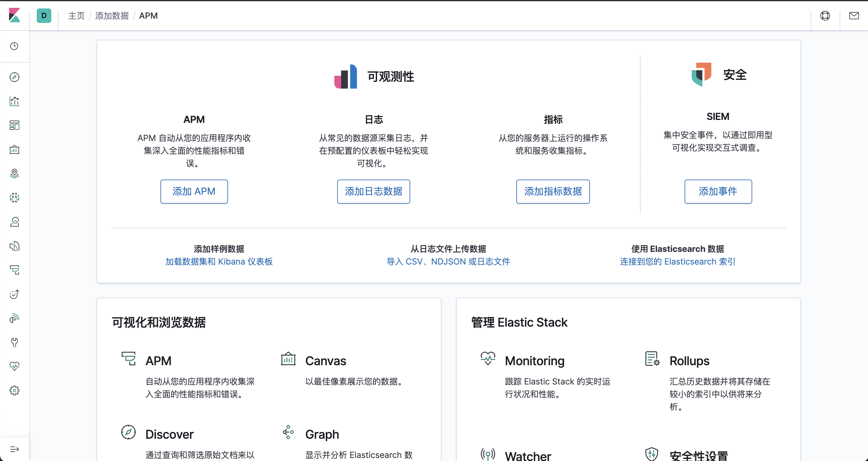Open 加载数据集和 Kibana 仪表板 link
The height and width of the screenshot is (461, 868).
point(219,261)
